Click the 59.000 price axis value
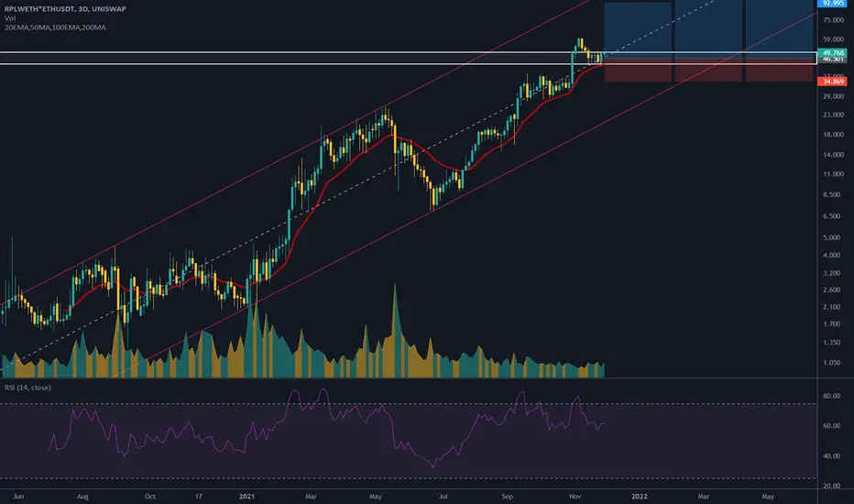This screenshot has height=504, width=854. point(833,39)
